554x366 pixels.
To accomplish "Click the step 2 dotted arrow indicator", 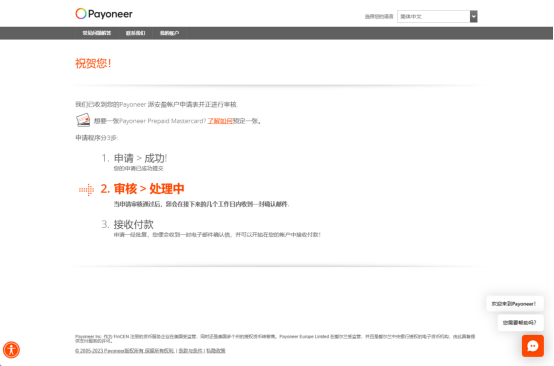I will 87,190.
